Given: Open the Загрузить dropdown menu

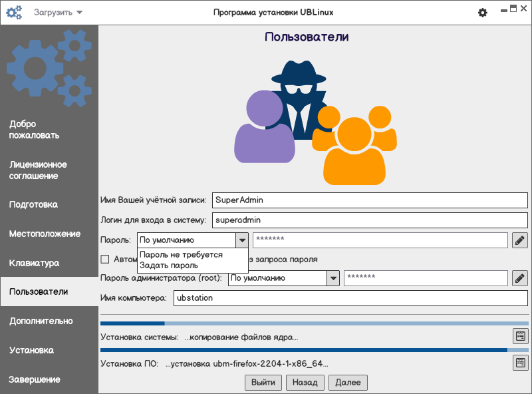Looking at the screenshot, I should [x=58, y=13].
